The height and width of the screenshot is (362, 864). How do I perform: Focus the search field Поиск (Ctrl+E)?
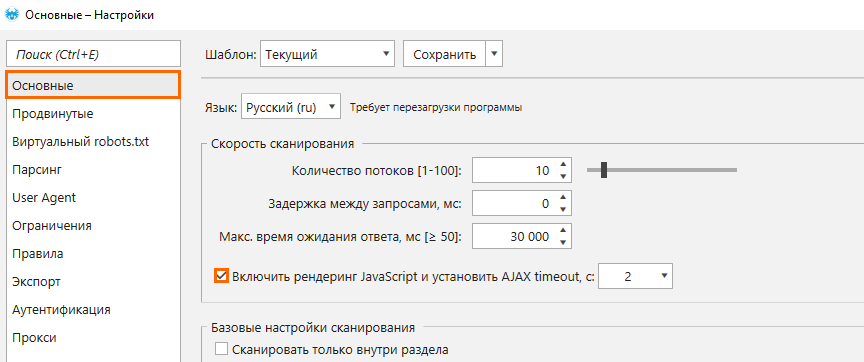[x=93, y=54]
